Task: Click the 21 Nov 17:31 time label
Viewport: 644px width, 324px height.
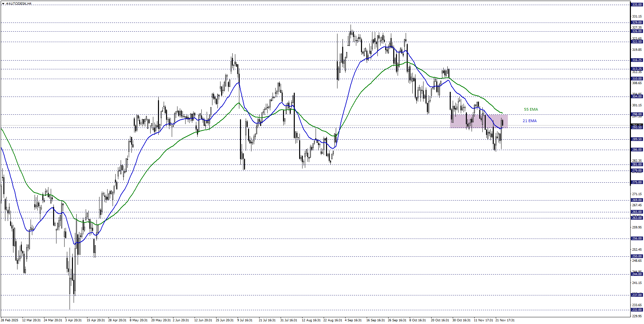Action: pos(505,320)
